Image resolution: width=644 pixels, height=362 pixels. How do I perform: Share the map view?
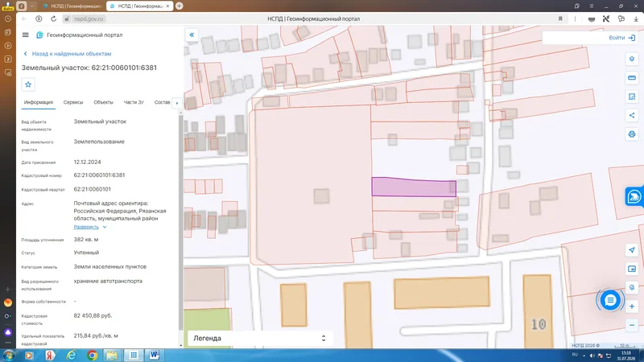[632, 115]
